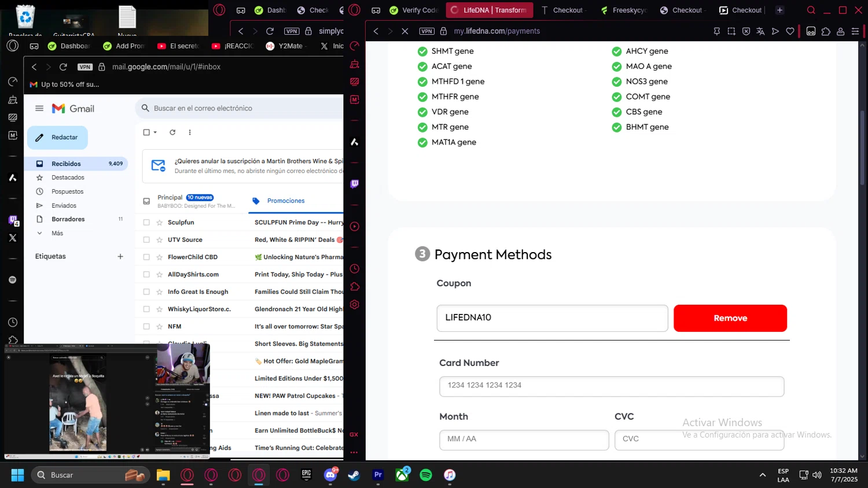The height and width of the screenshot is (488, 868).
Task: Open X (Twitter) in Gmail window sidebar
Action: tap(13, 238)
